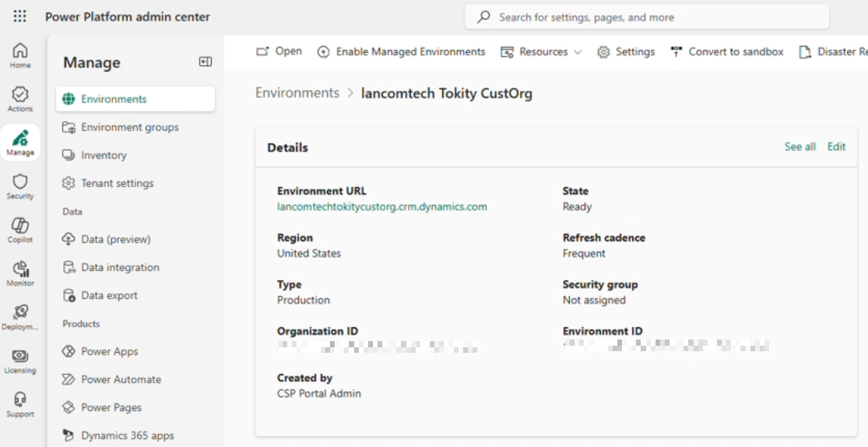The height and width of the screenshot is (447, 868).
Task: Select Tenant settings in Manage menu
Action: [117, 183]
